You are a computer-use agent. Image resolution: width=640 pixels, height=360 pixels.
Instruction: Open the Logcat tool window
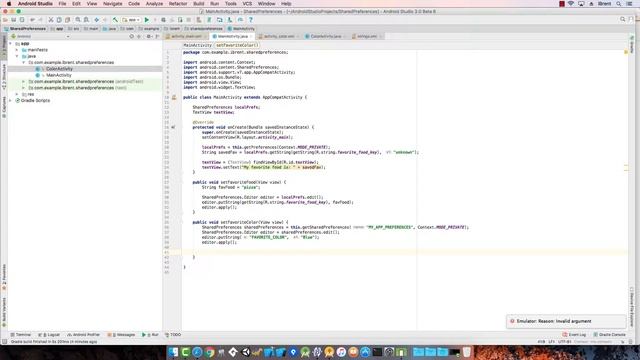click(x=49, y=335)
